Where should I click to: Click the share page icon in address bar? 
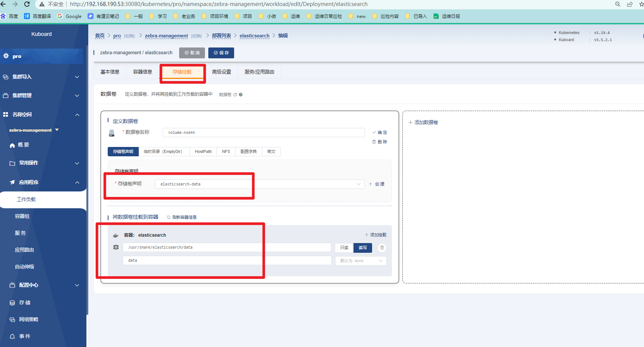coord(630,4)
